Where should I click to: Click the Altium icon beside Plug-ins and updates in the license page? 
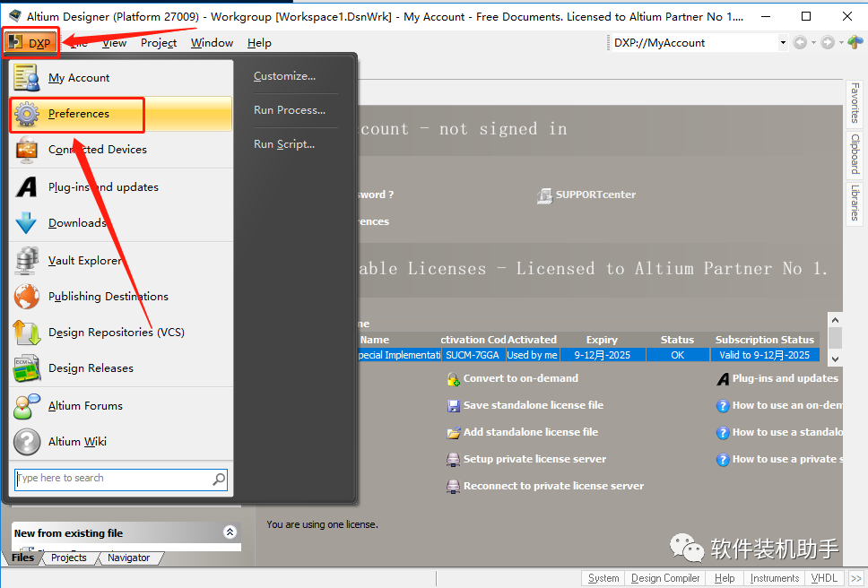[723, 379]
